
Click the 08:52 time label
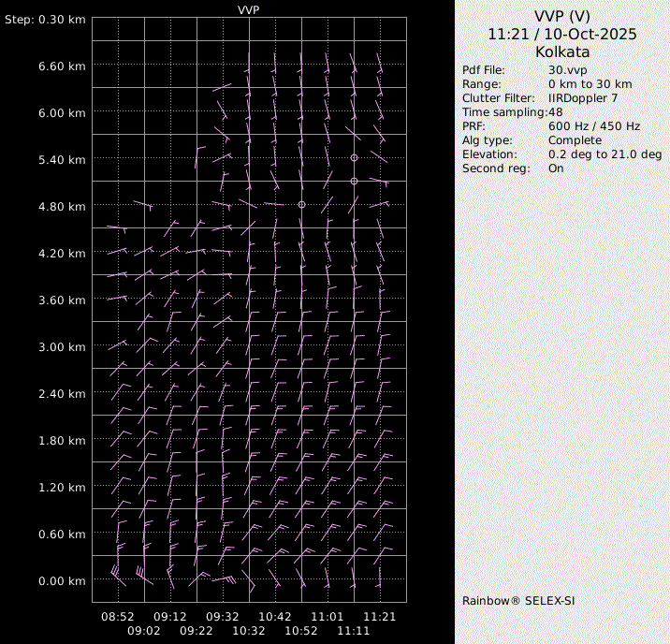click(x=118, y=617)
